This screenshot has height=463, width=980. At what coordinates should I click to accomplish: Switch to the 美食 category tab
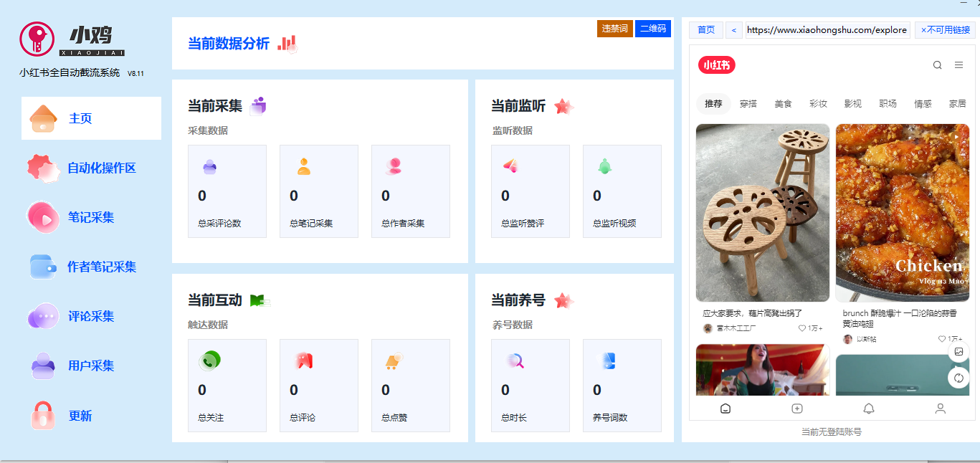783,103
